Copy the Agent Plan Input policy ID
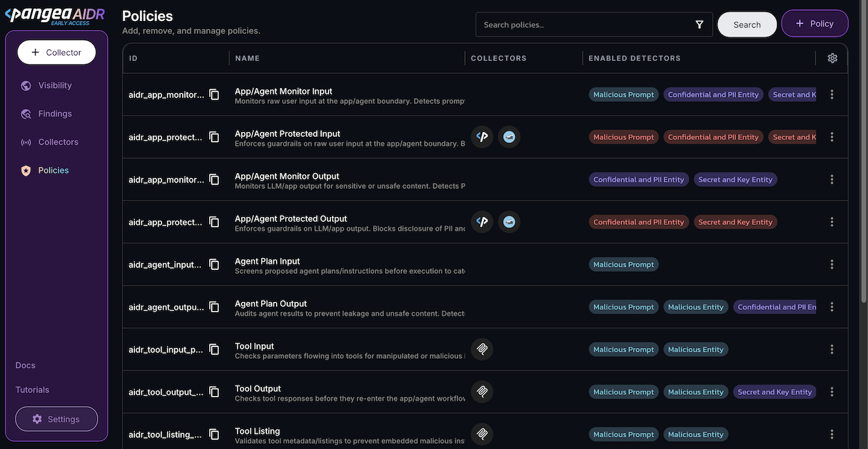 (x=214, y=265)
